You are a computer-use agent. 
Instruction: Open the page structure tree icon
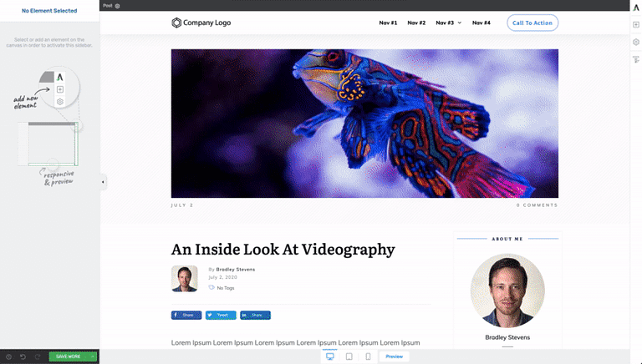636,60
